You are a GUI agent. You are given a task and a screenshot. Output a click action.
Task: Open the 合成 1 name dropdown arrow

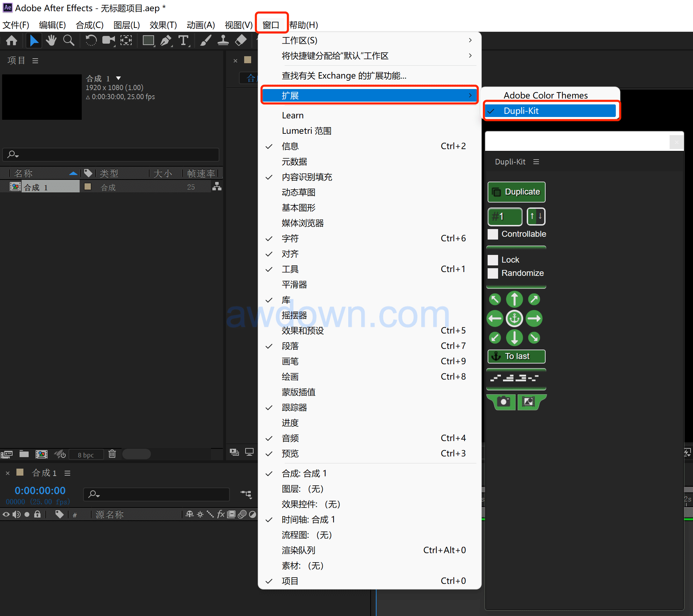[118, 78]
